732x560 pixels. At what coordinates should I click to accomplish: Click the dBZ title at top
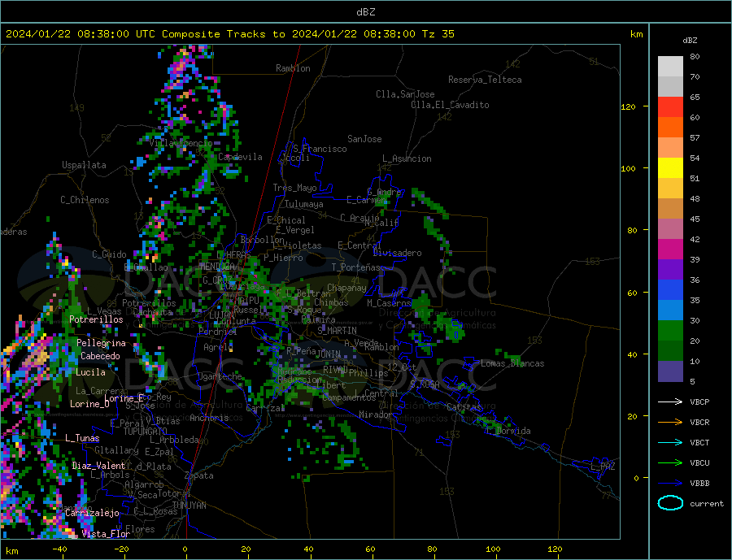[365, 12]
